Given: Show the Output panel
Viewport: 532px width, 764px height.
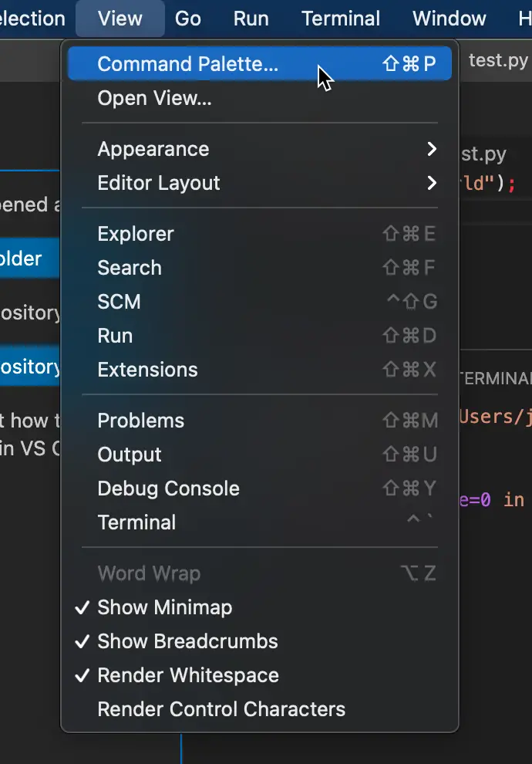Looking at the screenshot, I should 259,455.
